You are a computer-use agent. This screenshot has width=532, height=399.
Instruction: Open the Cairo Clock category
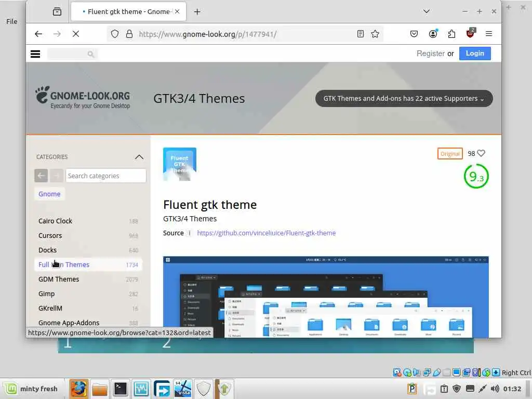(88, 221)
